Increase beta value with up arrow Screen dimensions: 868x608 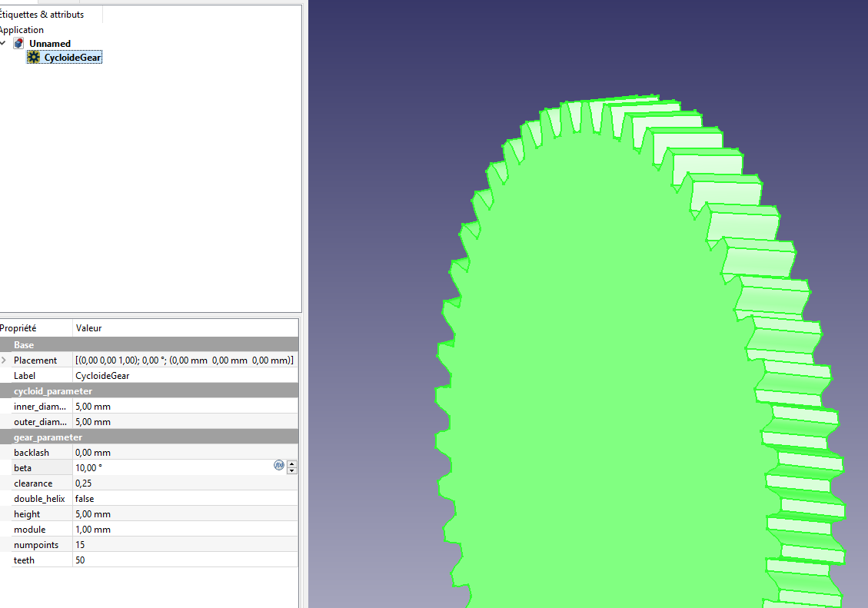[291, 463]
